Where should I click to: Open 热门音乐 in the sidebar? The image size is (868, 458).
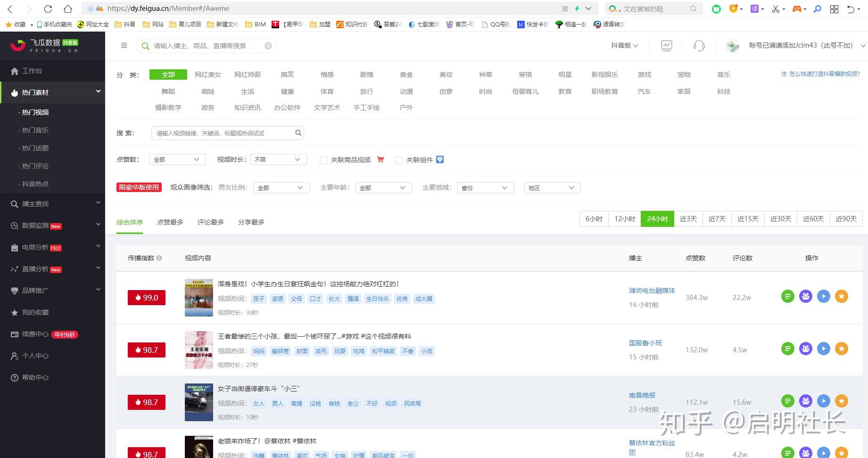click(35, 130)
